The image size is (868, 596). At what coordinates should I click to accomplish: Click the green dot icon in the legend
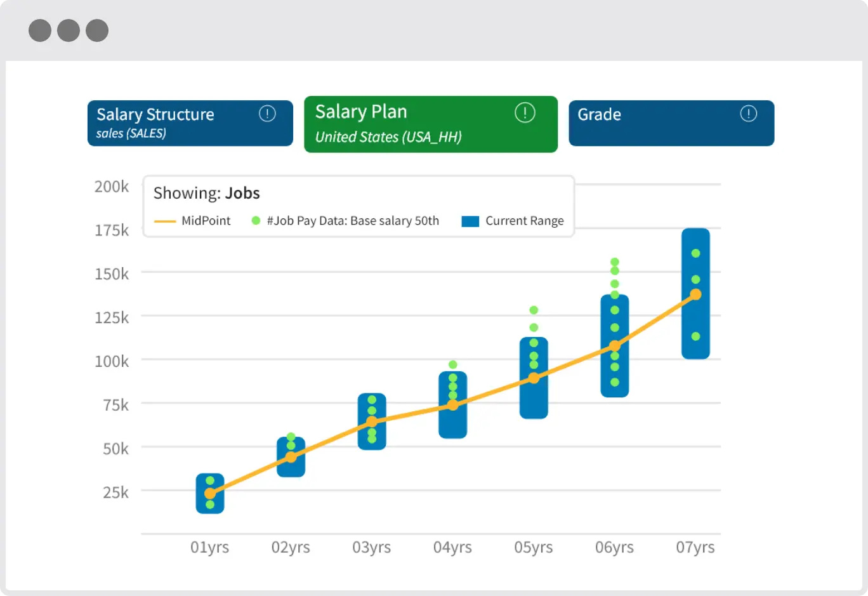coord(256,220)
